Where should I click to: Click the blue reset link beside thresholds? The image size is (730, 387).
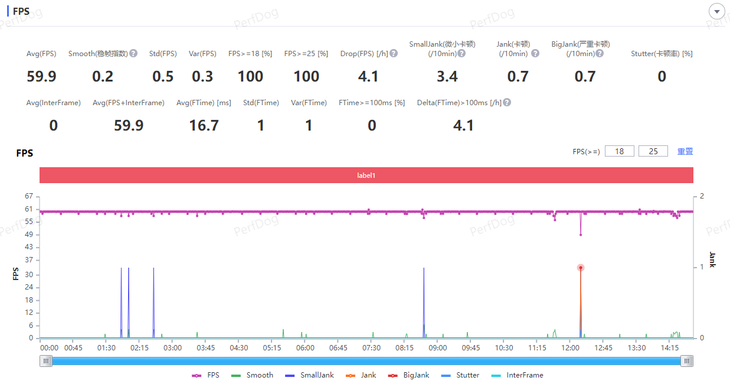click(x=685, y=151)
